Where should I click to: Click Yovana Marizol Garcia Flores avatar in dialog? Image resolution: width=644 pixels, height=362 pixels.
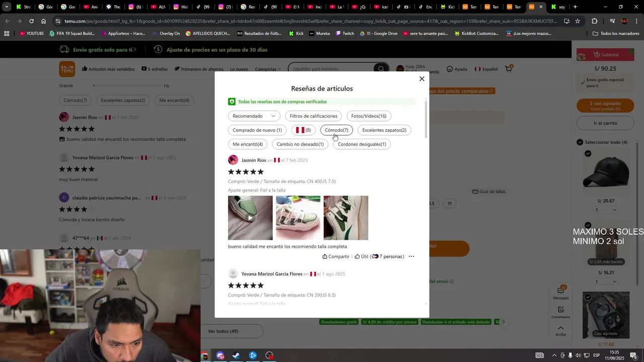pos(233,274)
